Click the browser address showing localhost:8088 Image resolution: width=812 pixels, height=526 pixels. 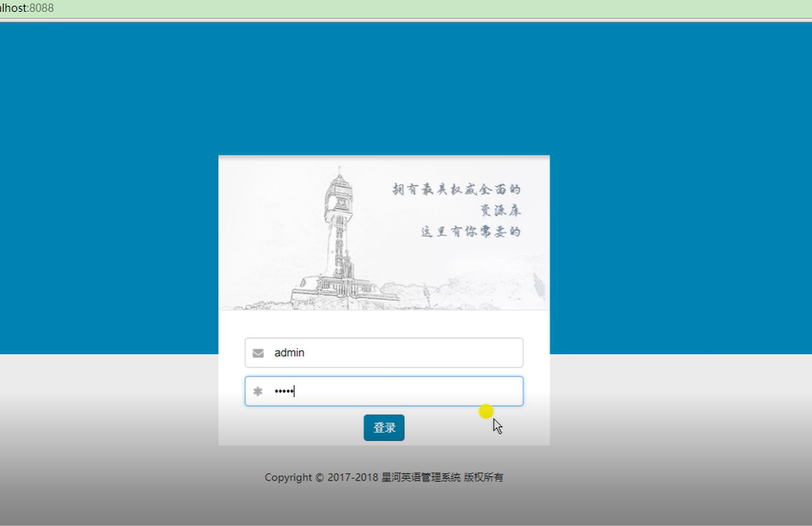[x=27, y=8]
